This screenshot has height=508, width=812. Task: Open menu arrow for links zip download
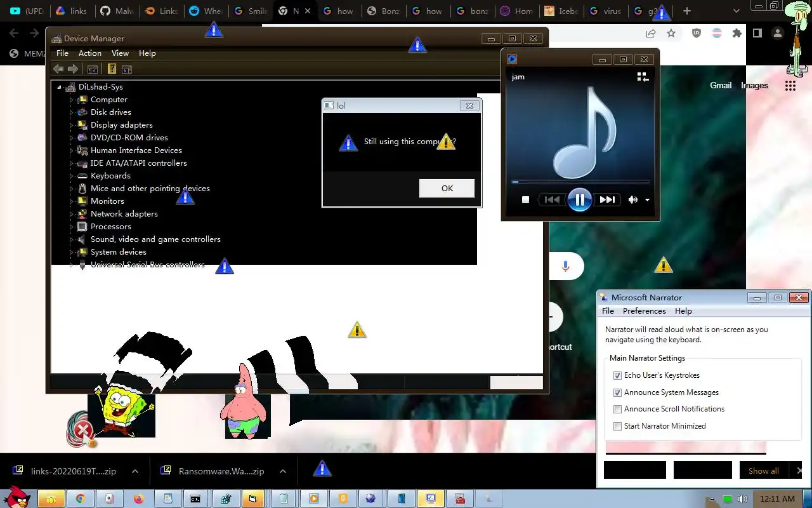135,471
